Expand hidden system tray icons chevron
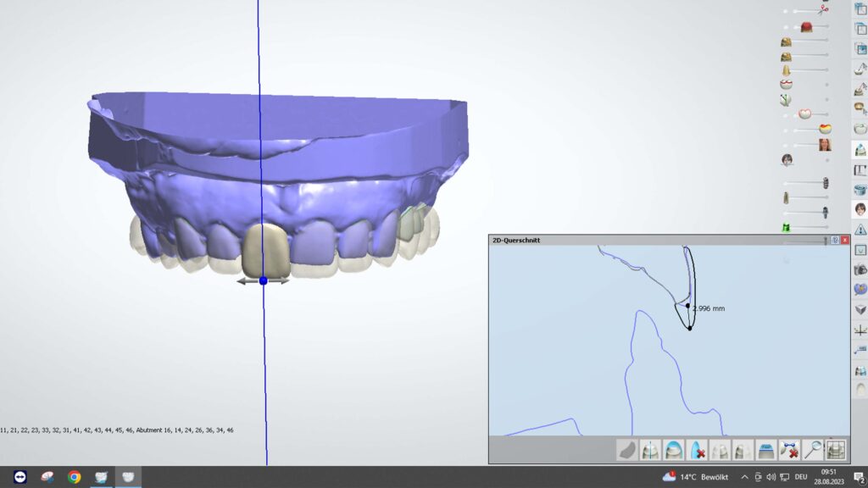 745,477
